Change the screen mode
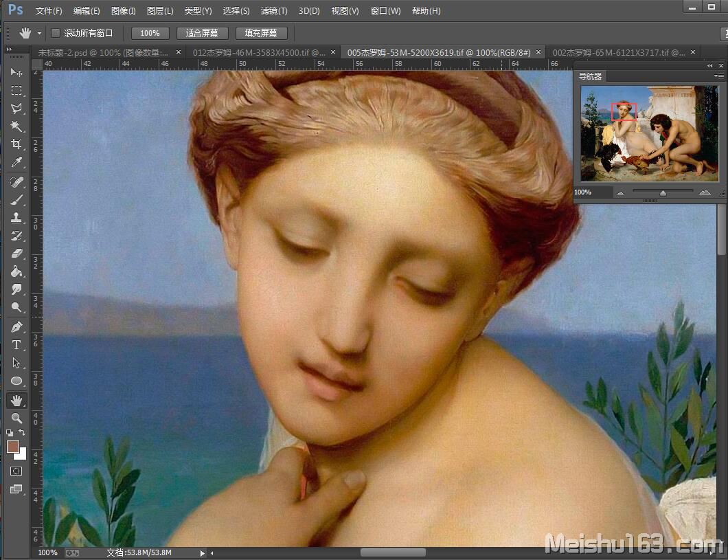 tap(16, 489)
